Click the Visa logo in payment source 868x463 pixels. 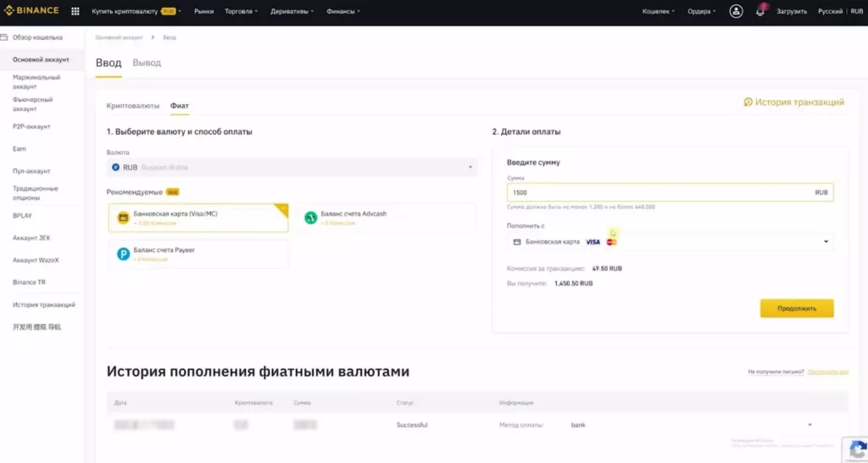pos(593,242)
